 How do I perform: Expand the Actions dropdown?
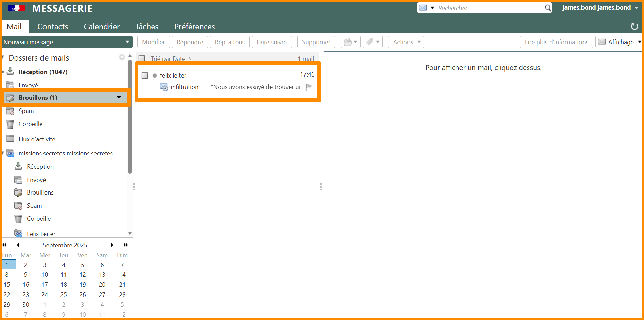[406, 42]
